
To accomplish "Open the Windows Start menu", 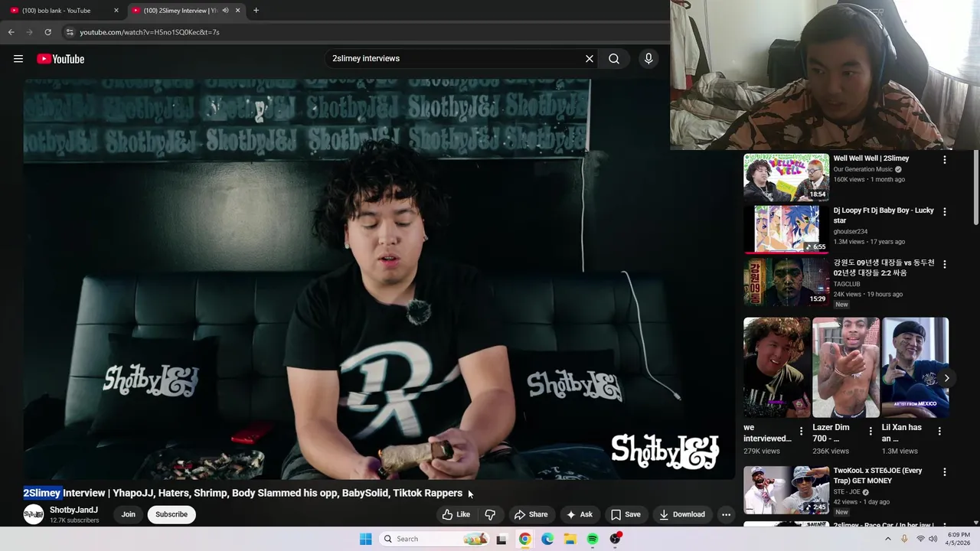I will click(365, 539).
